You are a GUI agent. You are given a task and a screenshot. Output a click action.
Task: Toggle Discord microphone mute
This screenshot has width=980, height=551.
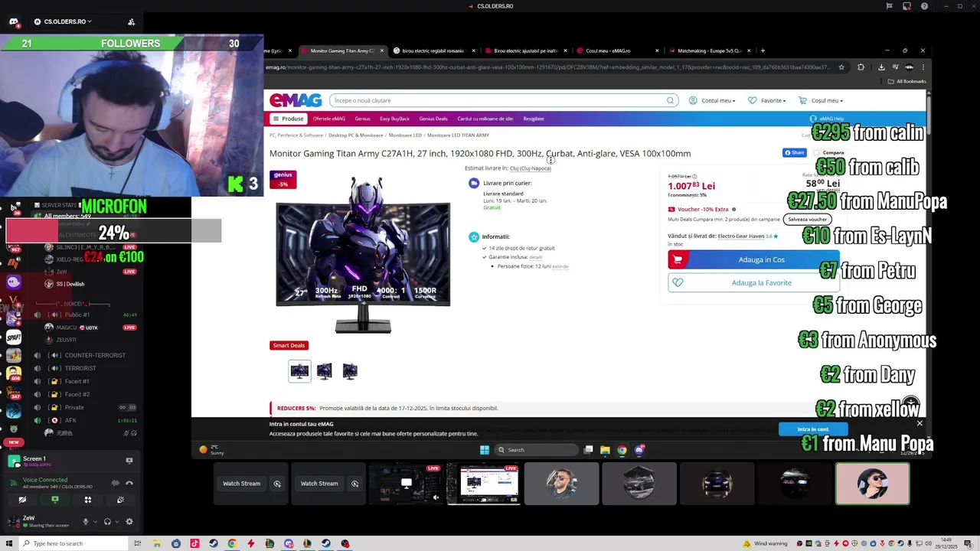[x=86, y=522]
